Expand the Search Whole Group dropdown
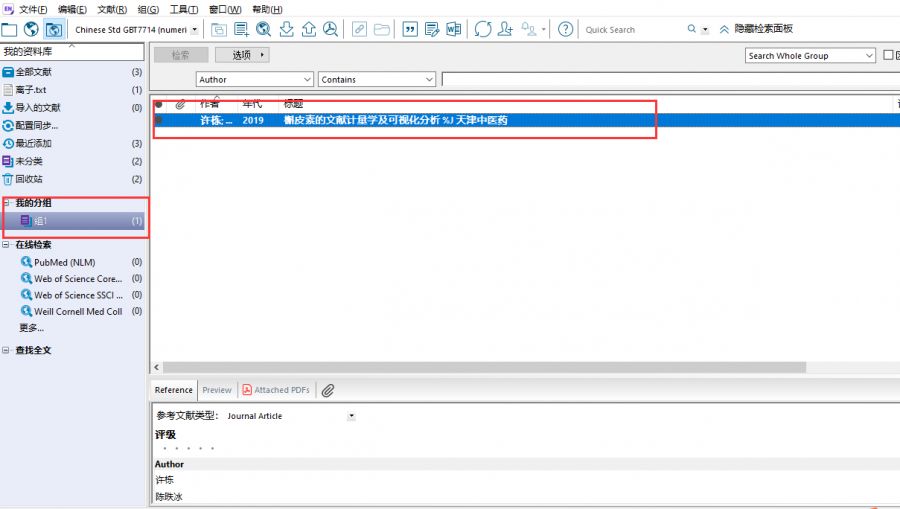This screenshot has height=509, width=900. 869,56
